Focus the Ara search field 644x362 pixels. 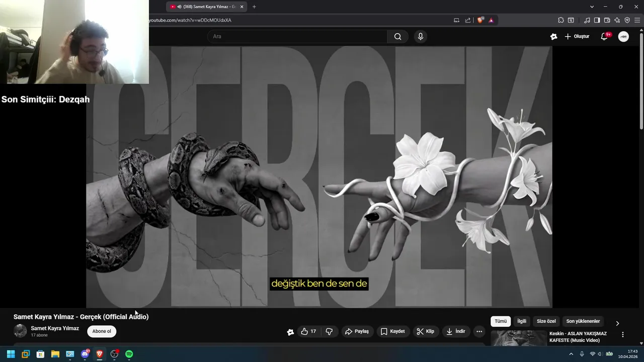coord(297,36)
